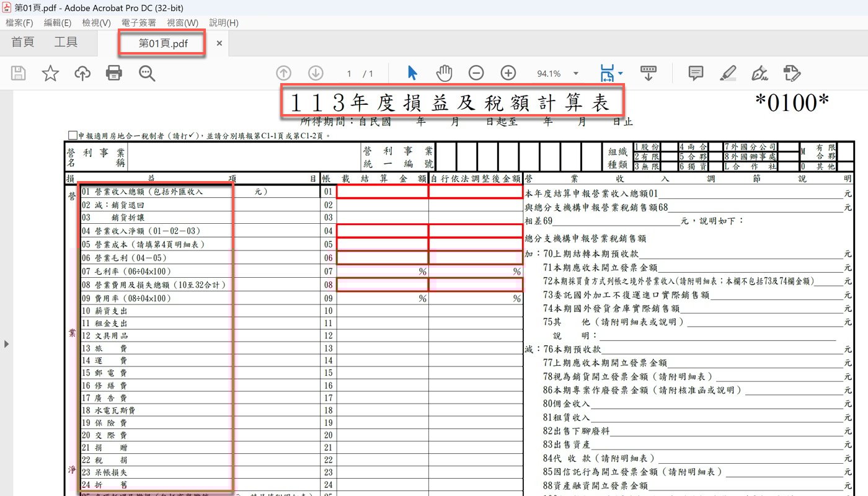Add a sticky note comment
The height and width of the screenshot is (496, 868).
695,73
